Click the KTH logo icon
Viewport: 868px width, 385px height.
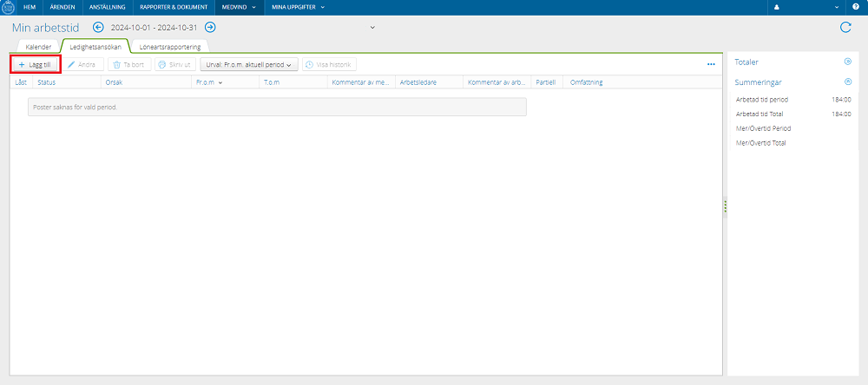[8, 7]
